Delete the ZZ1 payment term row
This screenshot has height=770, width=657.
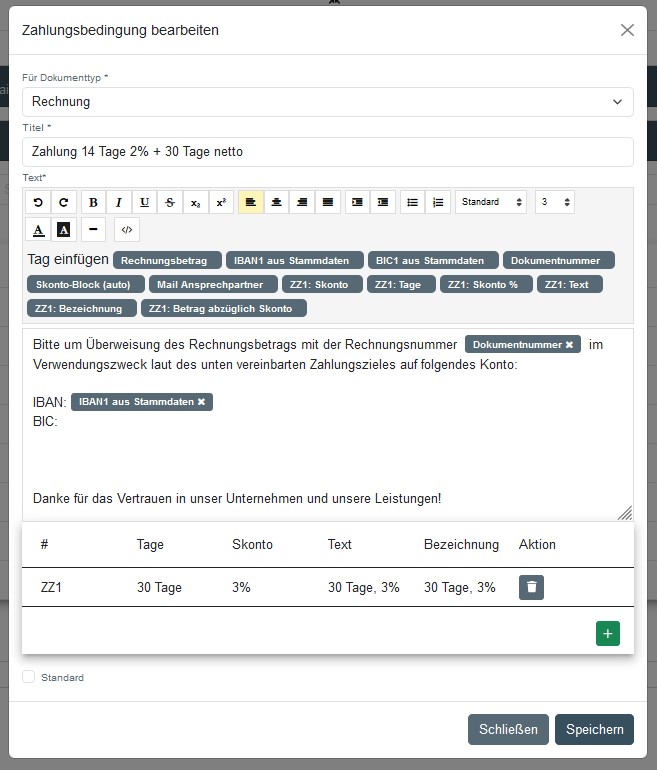click(531, 587)
